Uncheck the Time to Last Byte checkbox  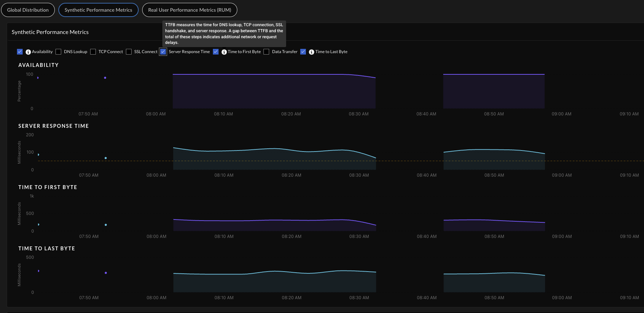(303, 52)
